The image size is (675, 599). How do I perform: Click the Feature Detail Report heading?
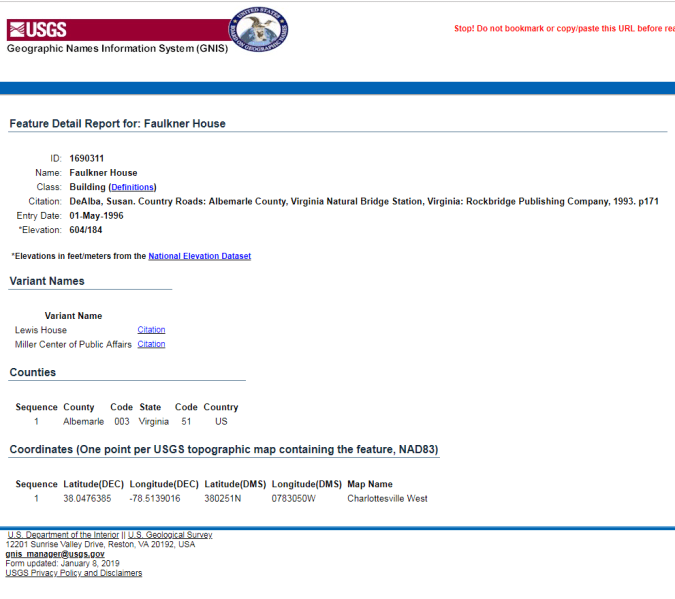click(118, 124)
